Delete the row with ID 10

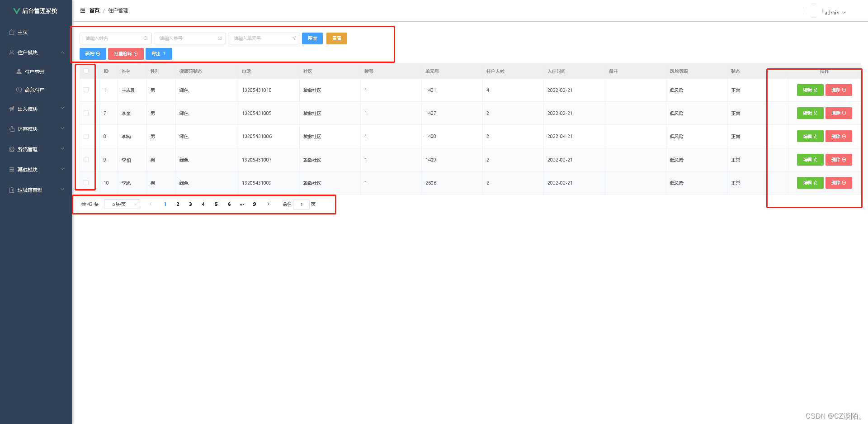pos(839,183)
